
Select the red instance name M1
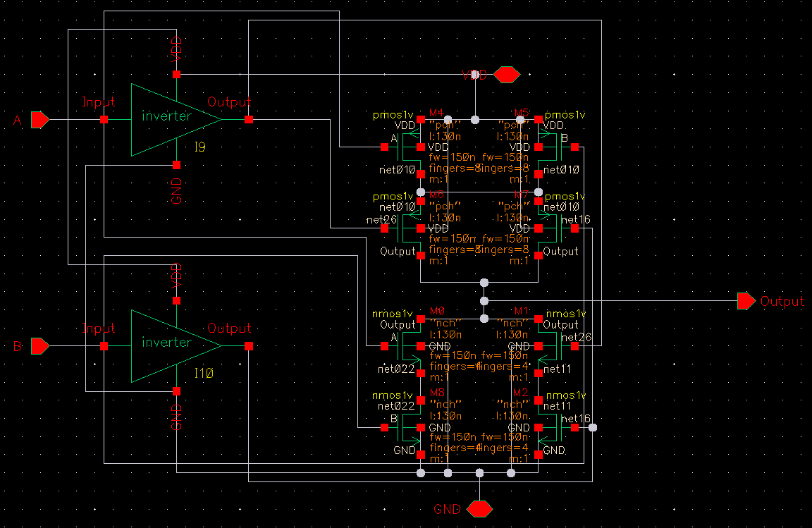point(520,311)
